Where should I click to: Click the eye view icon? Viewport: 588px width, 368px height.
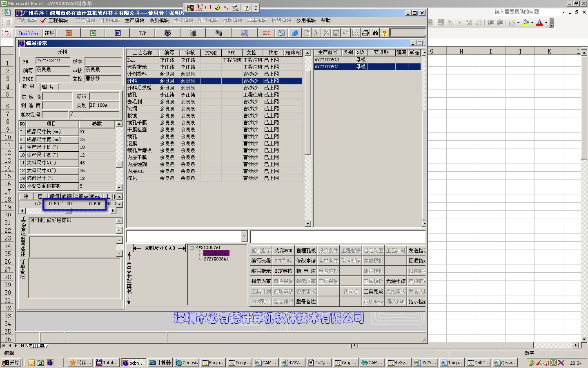[x=167, y=33]
